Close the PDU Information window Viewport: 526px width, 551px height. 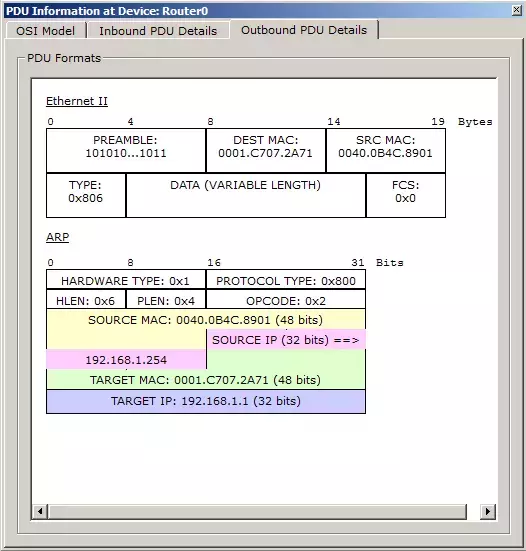coord(516,11)
